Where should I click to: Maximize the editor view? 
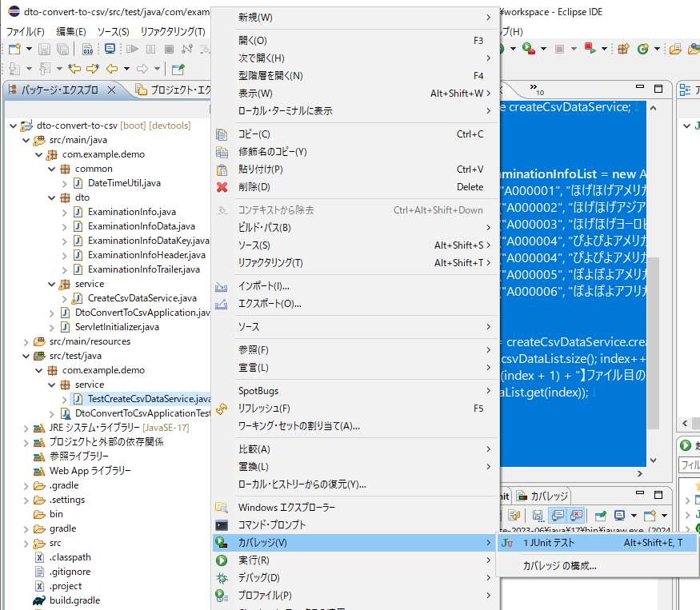pyautogui.click(x=658, y=88)
